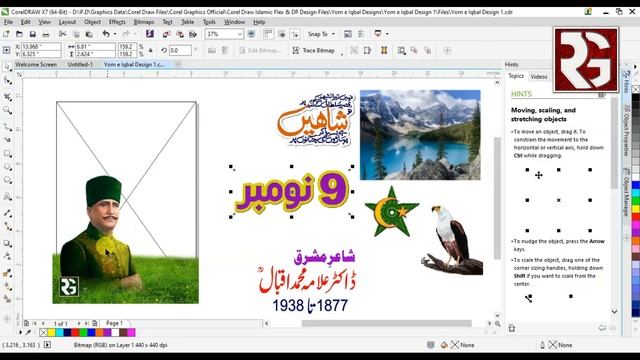Viewport: 640px width, 360px height.
Task: Click the Edit Bitmap button
Action: click(260, 51)
